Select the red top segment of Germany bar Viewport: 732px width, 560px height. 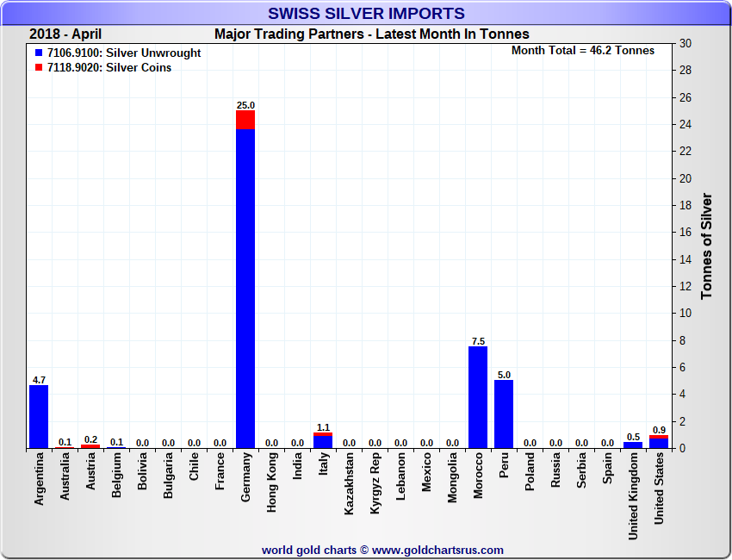245,120
